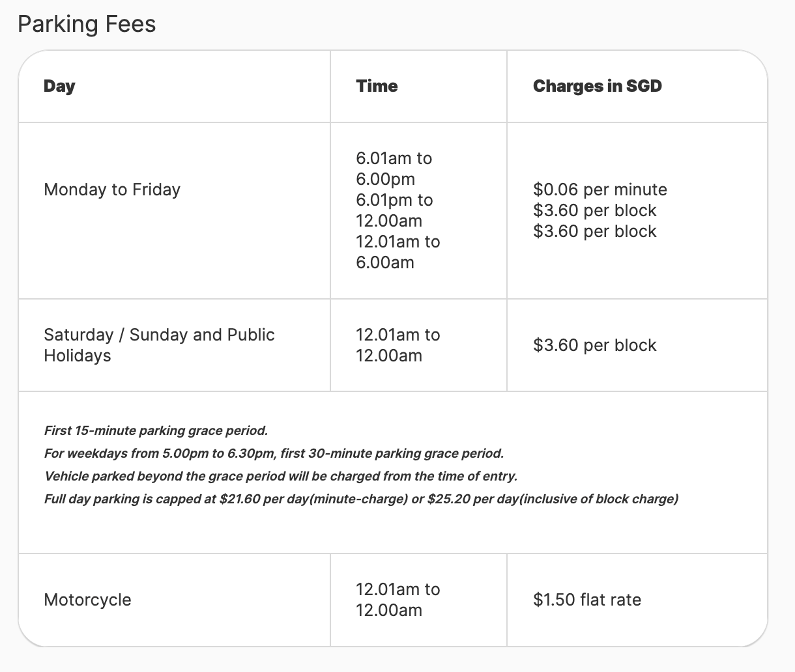Viewport: 795px width, 672px height.
Task: Click the Monday to Friday cell
Action: coord(112,189)
